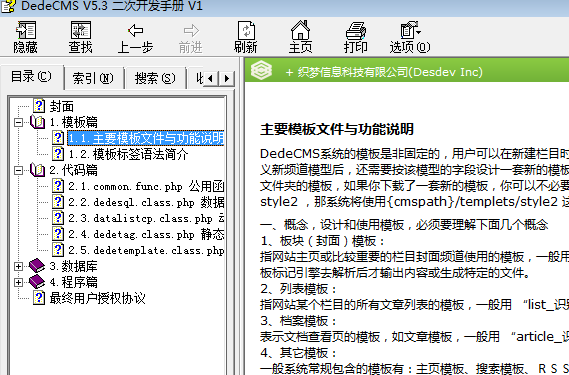This screenshot has width=569, height=375.
Task: Expand the 4.程序篇 tree node
Action: 18,282
